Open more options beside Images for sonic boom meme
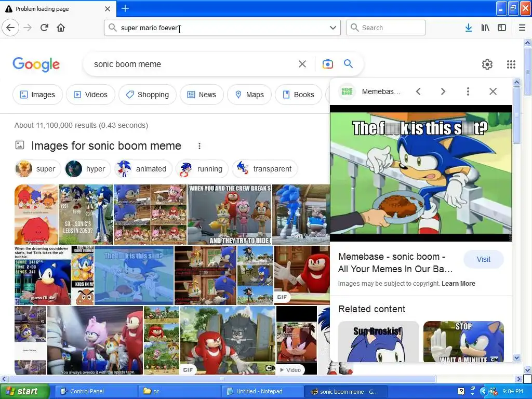The image size is (532, 399). click(x=199, y=146)
